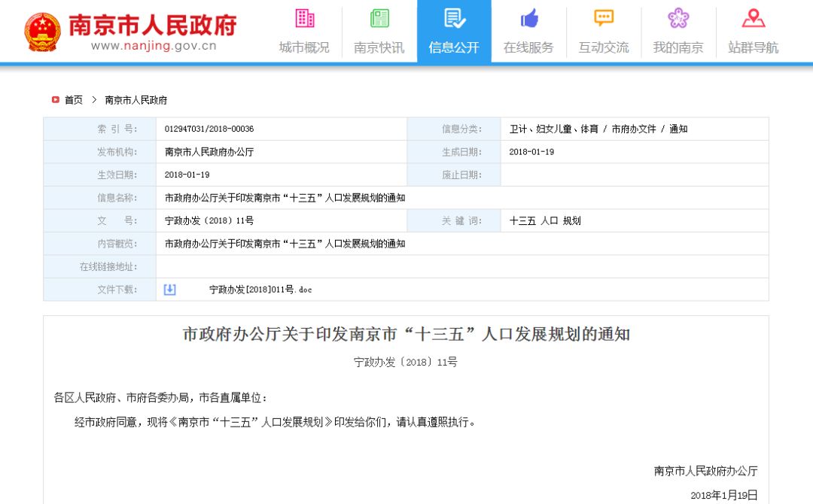The height and width of the screenshot is (504, 813).
Task: Go to 互动交流 menu label
Action: (x=604, y=47)
